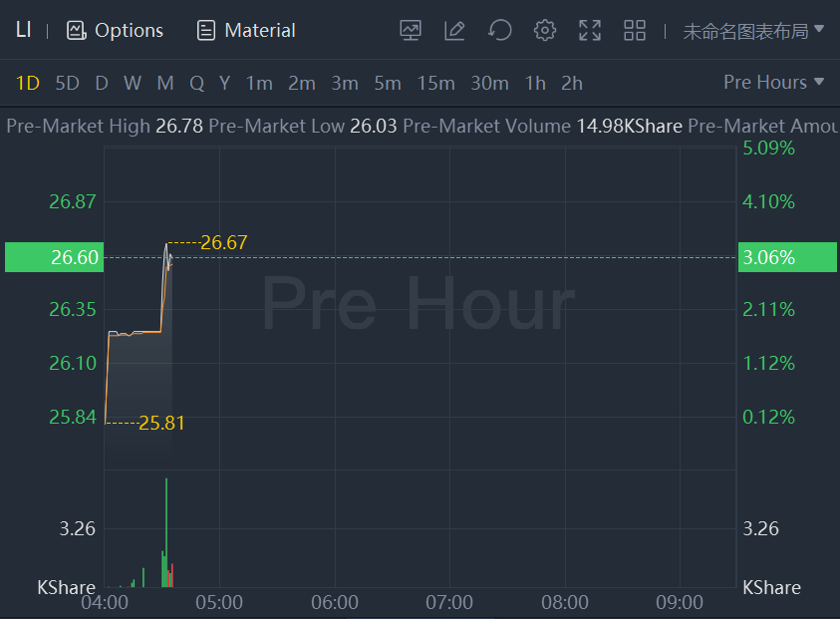Click the tallest green volume bar

166,533
